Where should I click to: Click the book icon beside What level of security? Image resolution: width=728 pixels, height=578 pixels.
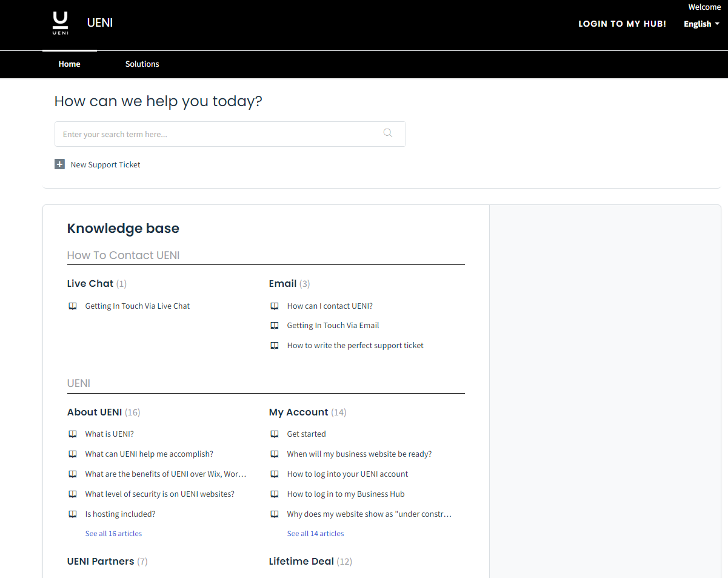[x=73, y=494]
